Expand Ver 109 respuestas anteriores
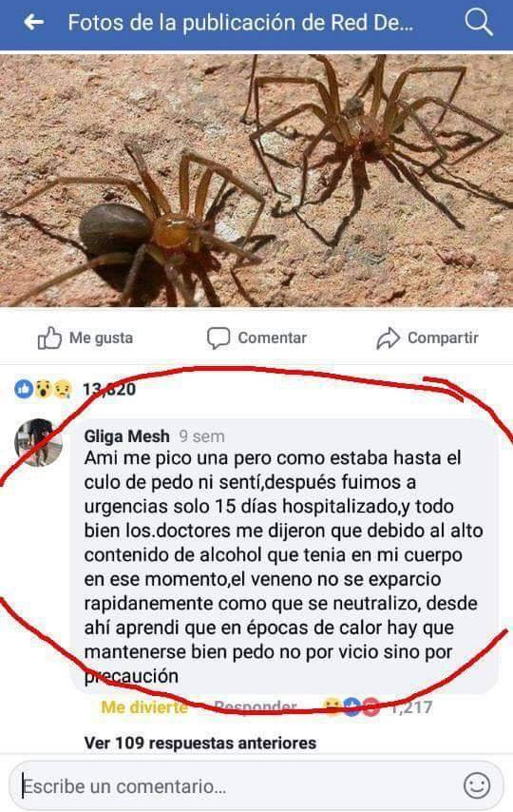The height and width of the screenshot is (812, 513). [200, 743]
